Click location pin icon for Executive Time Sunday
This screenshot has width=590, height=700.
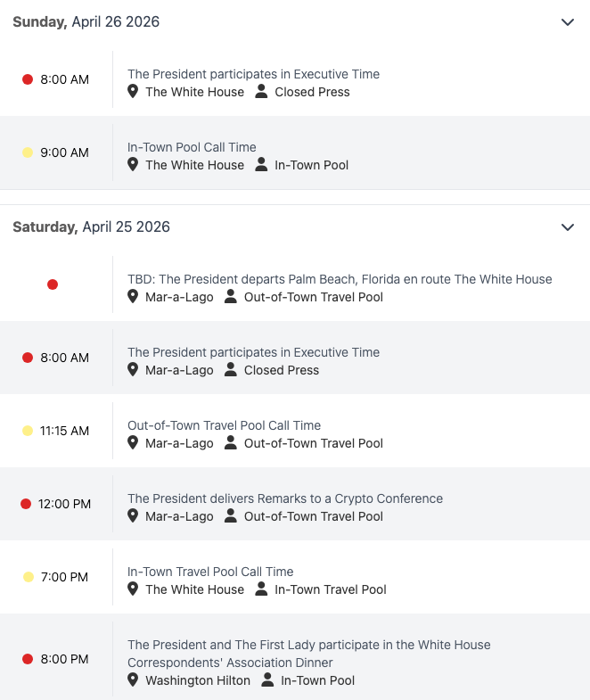point(134,92)
